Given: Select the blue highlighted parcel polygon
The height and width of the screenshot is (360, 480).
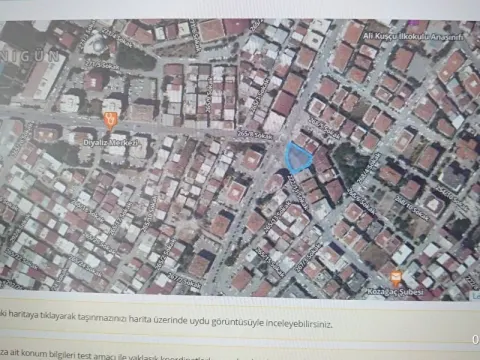Looking at the screenshot, I should click(x=297, y=158).
